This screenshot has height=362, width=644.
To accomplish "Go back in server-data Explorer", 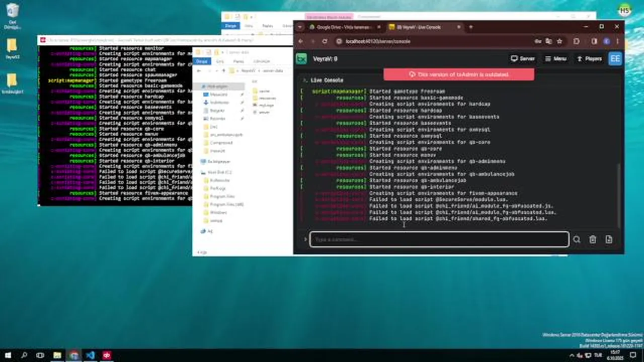I will click(198, 71).
